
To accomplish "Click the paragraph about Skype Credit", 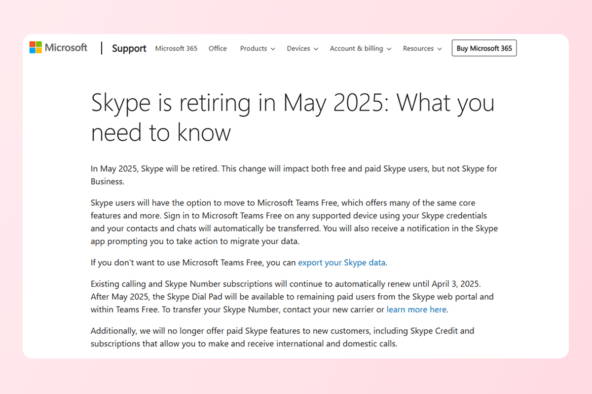I will click(282, 337).
